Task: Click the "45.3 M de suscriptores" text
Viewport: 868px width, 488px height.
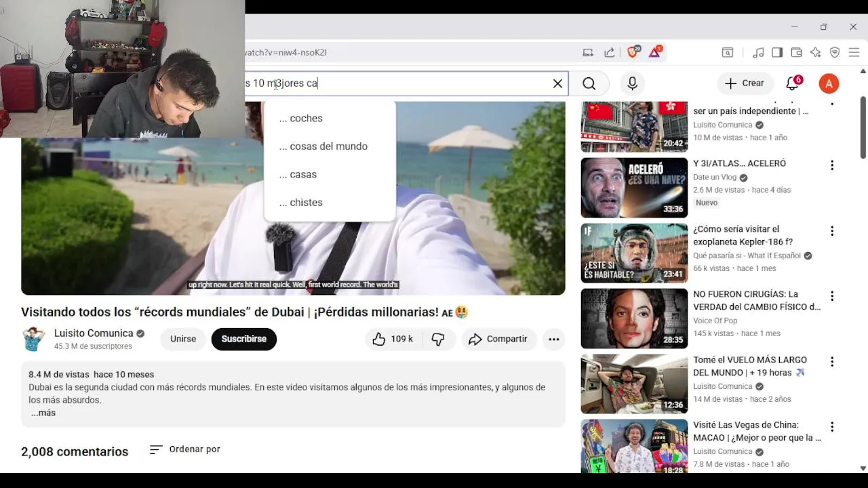Action: 93,346
